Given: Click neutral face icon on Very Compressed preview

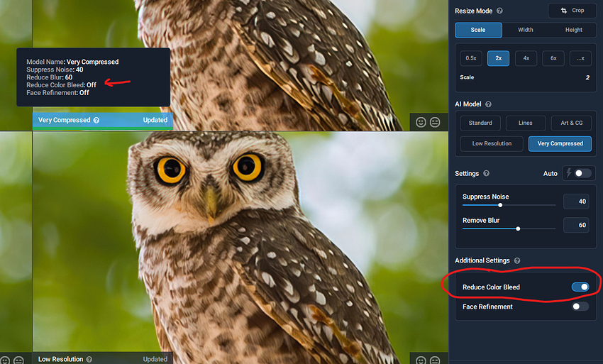Looking at the screenshot, I should tap(435, 122).
